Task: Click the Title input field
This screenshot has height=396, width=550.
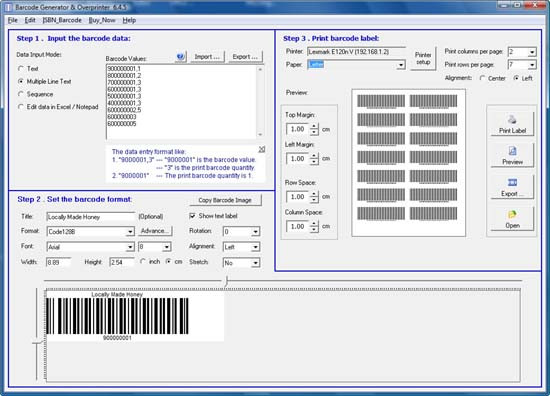Action: [x=90, y=217]
